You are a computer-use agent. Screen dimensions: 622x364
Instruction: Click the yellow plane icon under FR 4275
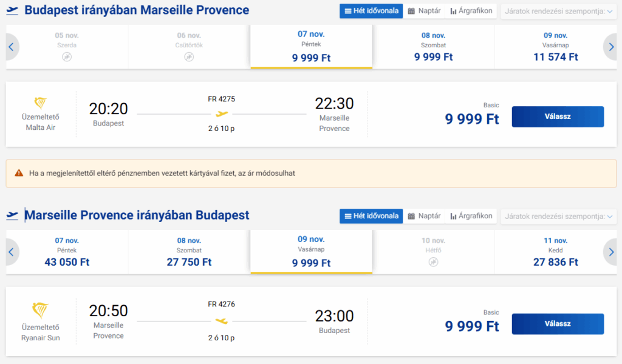(222, 114)
